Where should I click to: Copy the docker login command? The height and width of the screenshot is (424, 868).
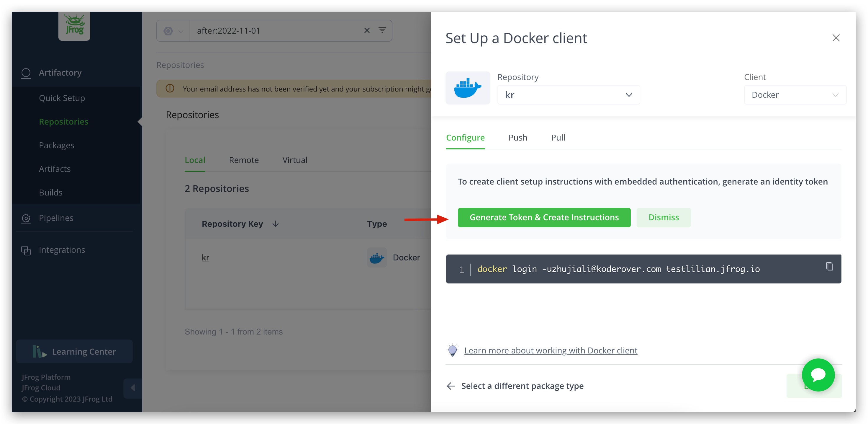[x=829, y=266]
